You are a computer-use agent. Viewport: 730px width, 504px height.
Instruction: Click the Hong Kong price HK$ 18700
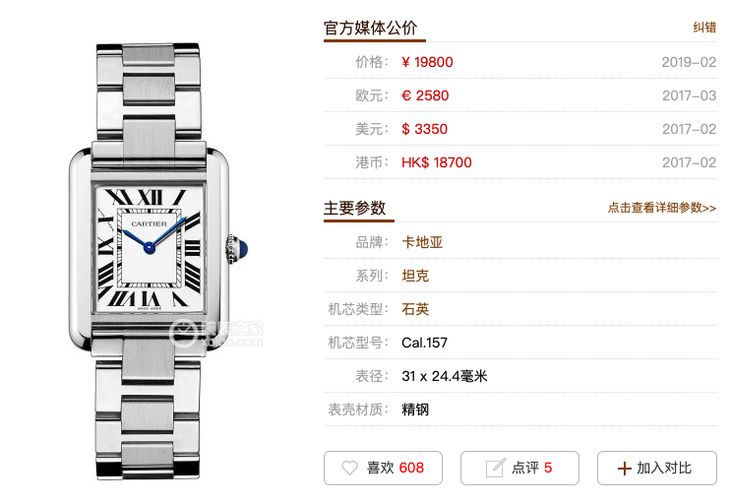[x=436, y=162]
